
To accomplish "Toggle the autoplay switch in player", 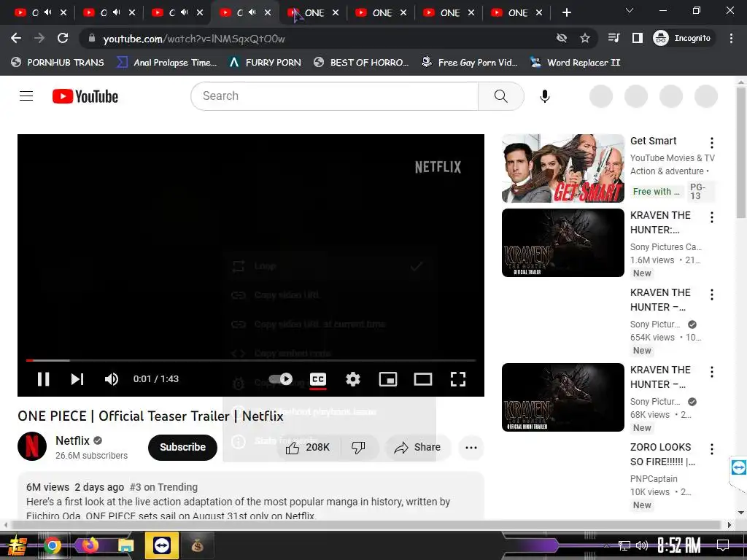I will [281, 379].
